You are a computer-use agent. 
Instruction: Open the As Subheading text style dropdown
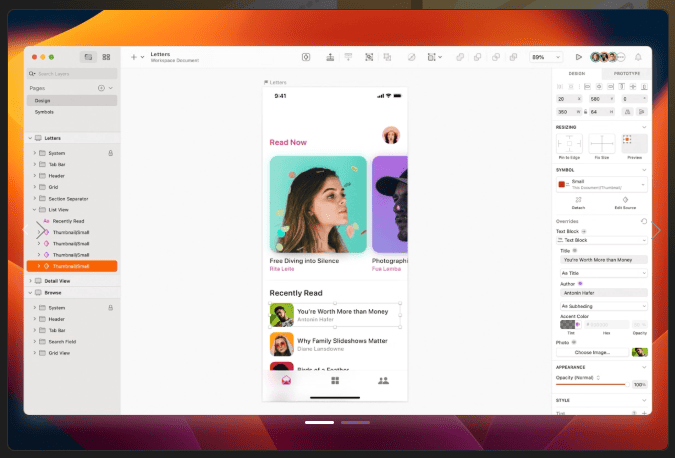click(x=604, y=306)
